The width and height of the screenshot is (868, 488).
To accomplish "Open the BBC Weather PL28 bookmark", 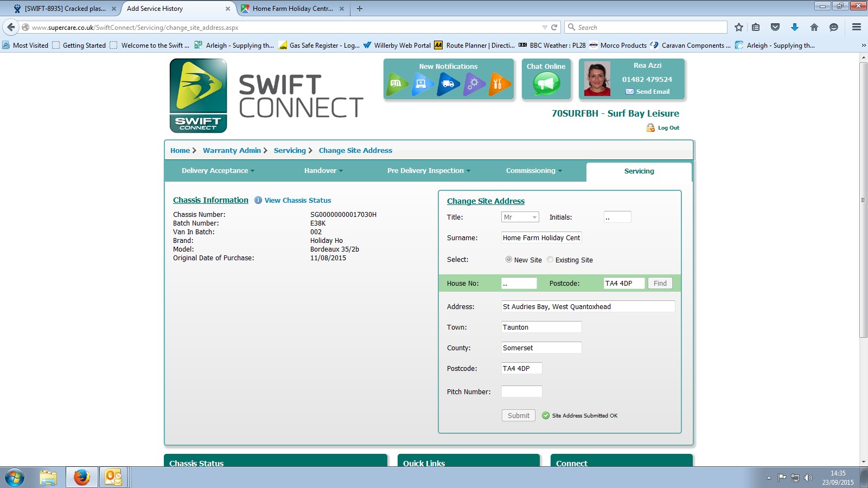I will pos(552,46).
